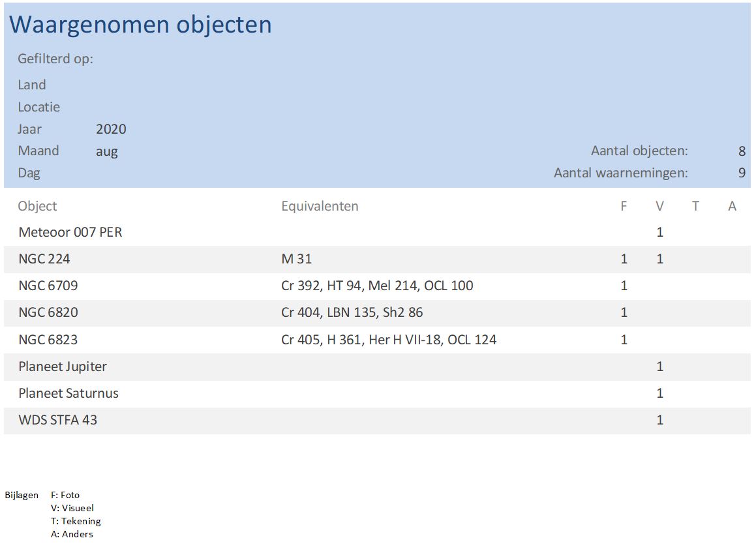Click the Equivalenten column header

click(320, 206)
